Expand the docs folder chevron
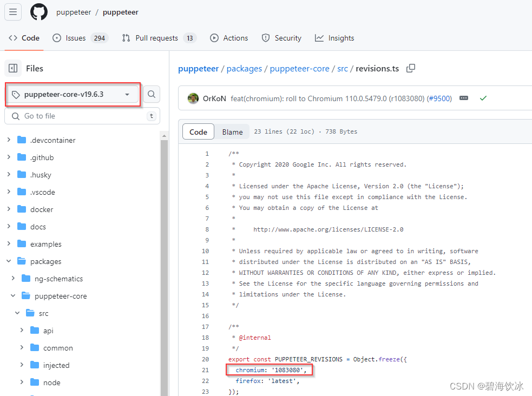This screenshot has width=532, height=396. (9, 226)
